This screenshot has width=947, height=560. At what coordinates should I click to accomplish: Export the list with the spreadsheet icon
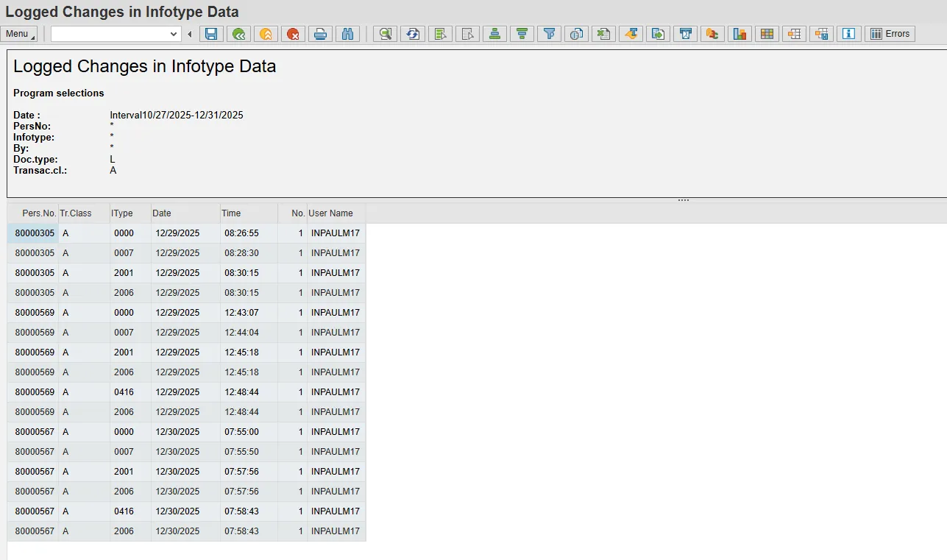click(x=603, y=34)
